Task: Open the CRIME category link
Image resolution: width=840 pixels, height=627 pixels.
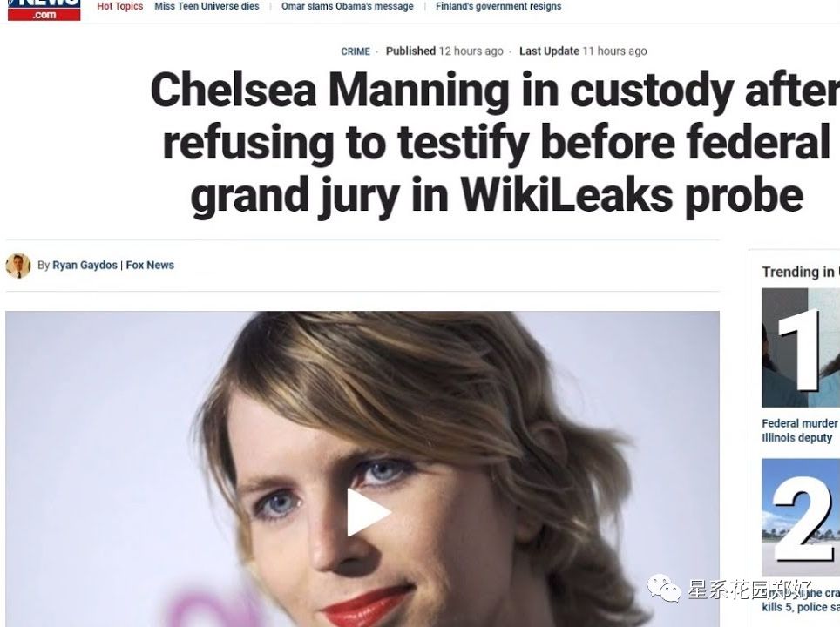Action: 356,51
